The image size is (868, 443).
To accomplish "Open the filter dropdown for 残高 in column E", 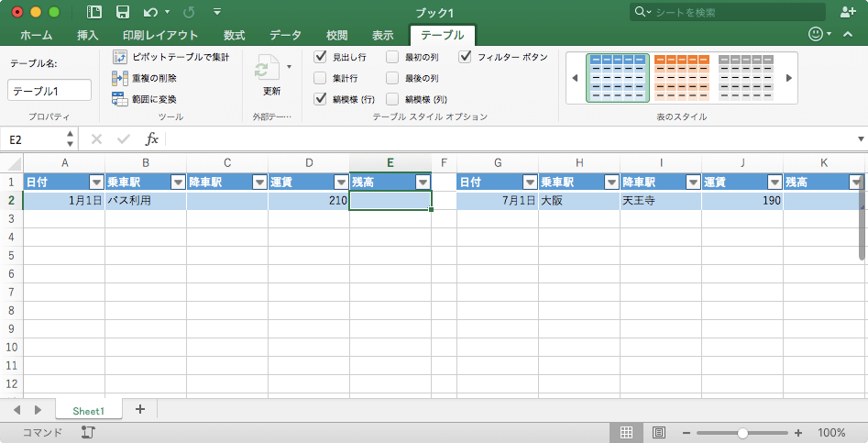I will pyautogui.click(x=423, y=183).
